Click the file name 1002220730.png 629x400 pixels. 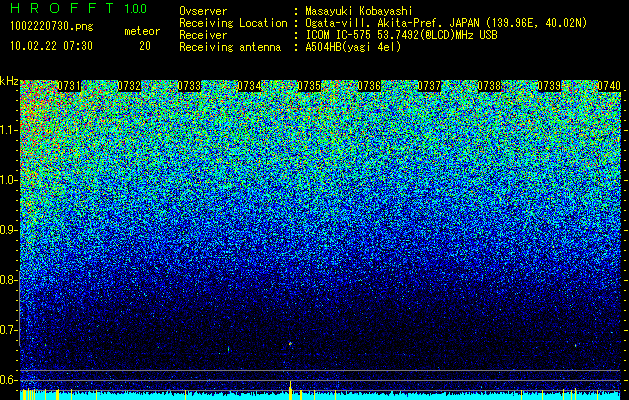52,27
